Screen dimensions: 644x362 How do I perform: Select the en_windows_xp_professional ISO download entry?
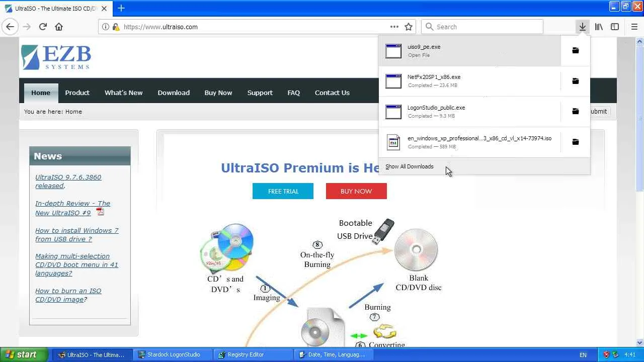click(470, 142)
